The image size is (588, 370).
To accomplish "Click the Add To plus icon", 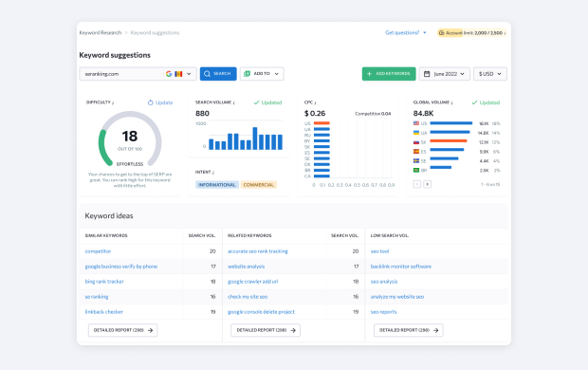I will click(x=247, y=74).
